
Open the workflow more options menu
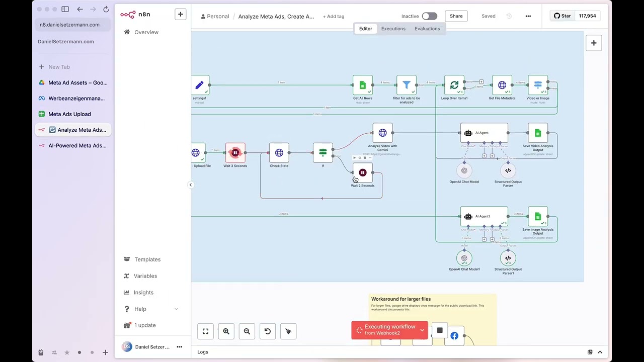pyautogui.click(x=528, y=16)
